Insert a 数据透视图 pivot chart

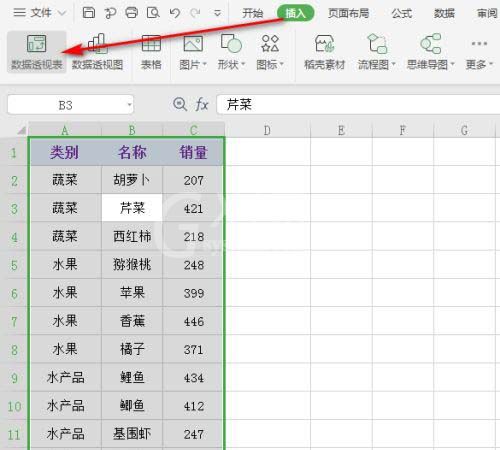[x=97, y=52]
